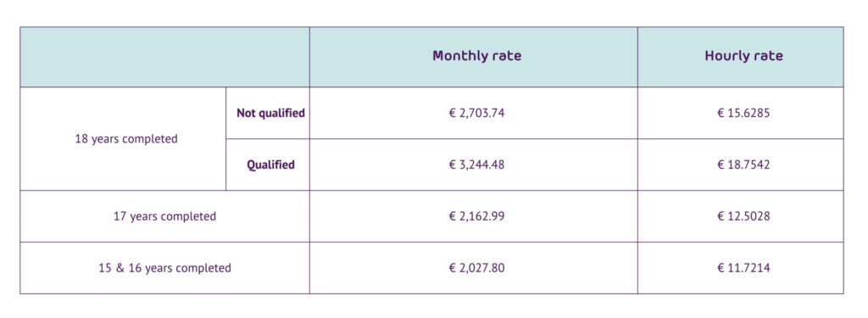Select the 18 years completed row label
The width and height of the screenshot is (868, 318).
126,139
